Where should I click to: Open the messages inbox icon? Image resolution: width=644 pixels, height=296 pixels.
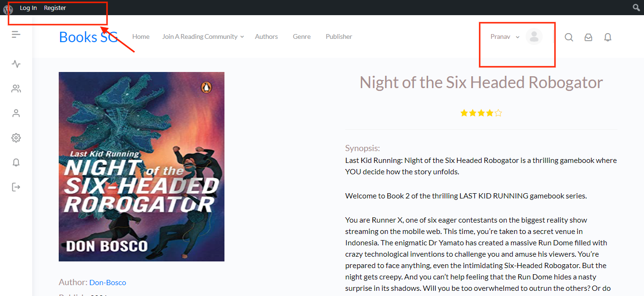pos(588,37)
